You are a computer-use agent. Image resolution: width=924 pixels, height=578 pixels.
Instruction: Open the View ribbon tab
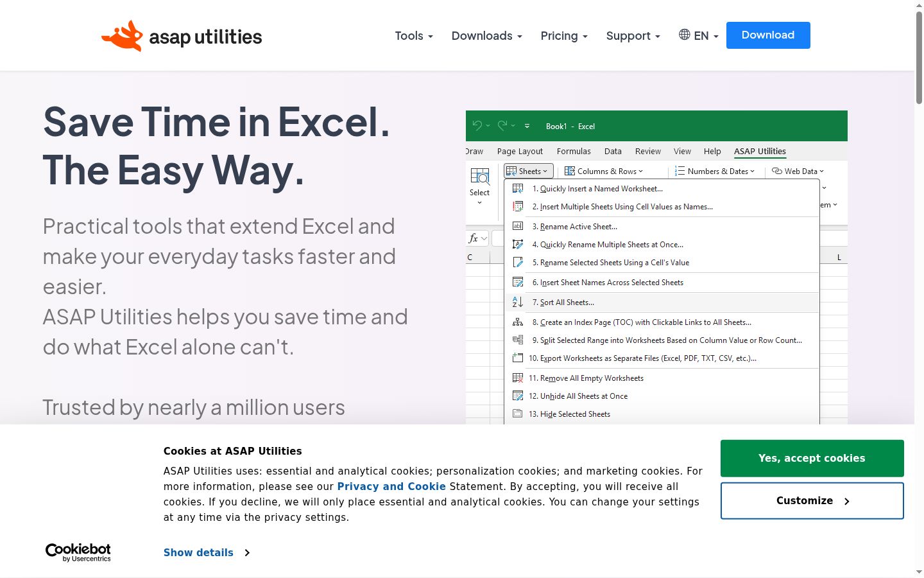(x=682, y=152)
